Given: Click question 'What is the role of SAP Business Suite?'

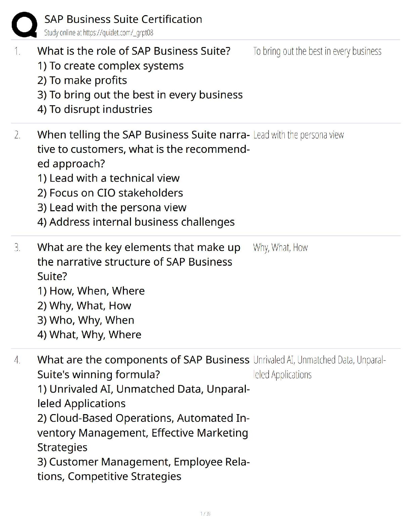Looking at the screenshot, I should click(134, 51).
